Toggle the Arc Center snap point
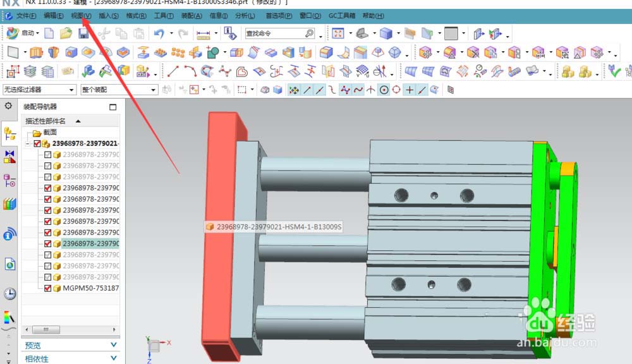 [384, 90]
